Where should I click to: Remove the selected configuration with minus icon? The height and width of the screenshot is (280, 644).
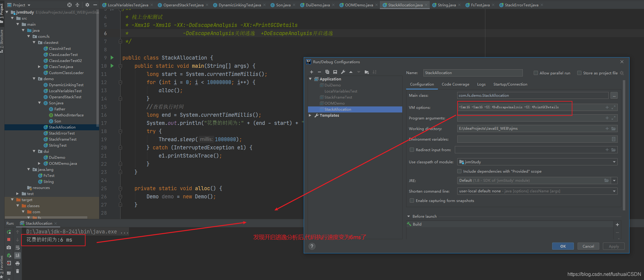point(319,72)
